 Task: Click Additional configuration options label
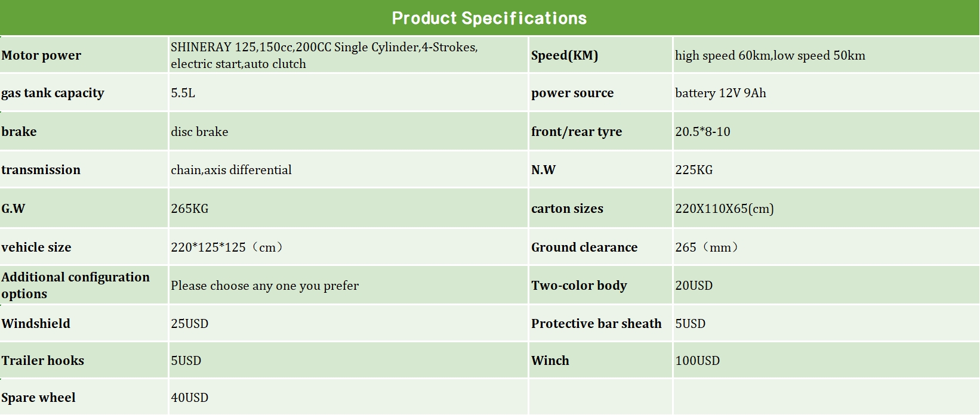coord(75,285)
